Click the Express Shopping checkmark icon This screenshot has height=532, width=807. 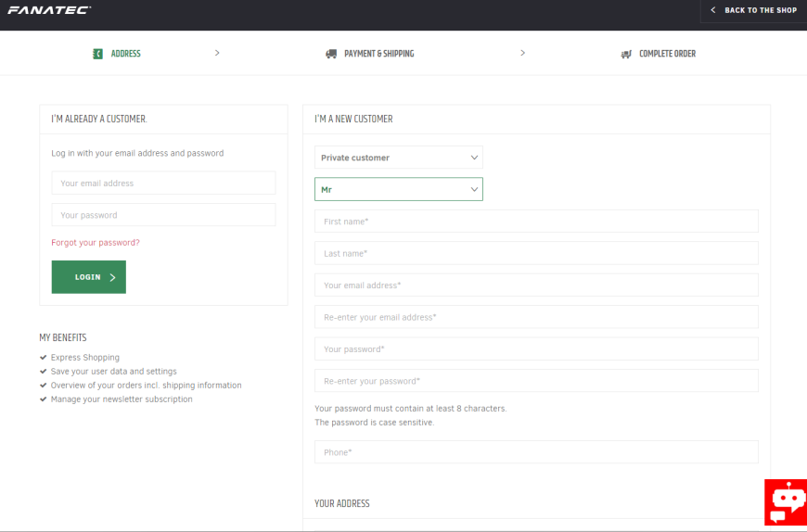(44, 357)
